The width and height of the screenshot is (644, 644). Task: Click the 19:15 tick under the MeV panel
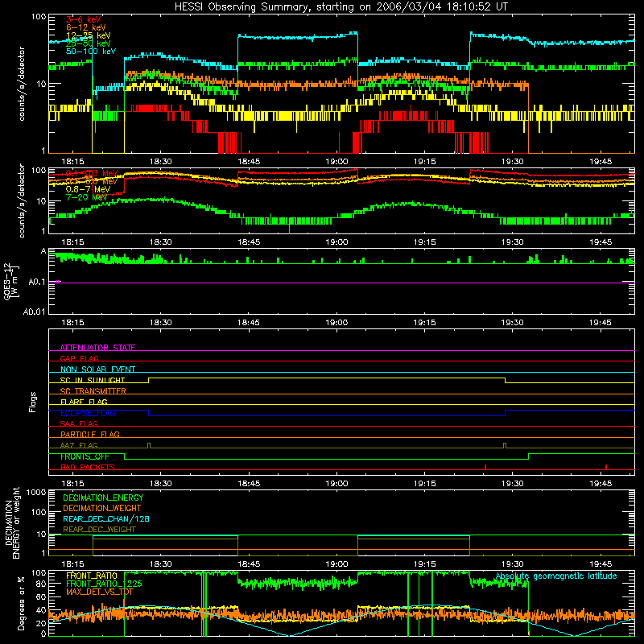tap(425, 242)
